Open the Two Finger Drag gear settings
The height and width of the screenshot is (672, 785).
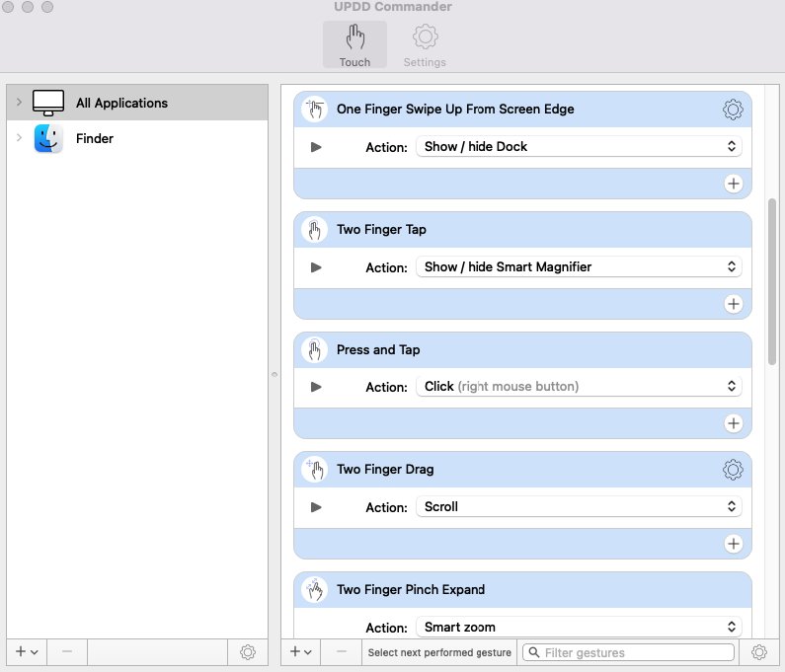[733, 470]
